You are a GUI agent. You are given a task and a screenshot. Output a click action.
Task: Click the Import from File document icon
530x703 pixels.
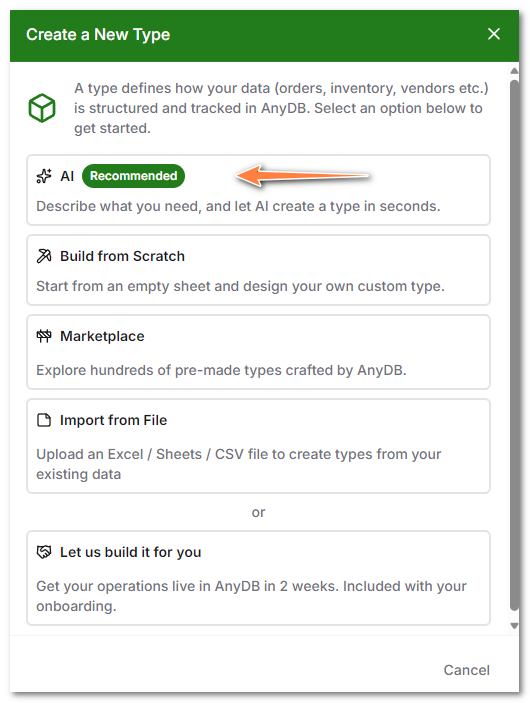[44, 420]
